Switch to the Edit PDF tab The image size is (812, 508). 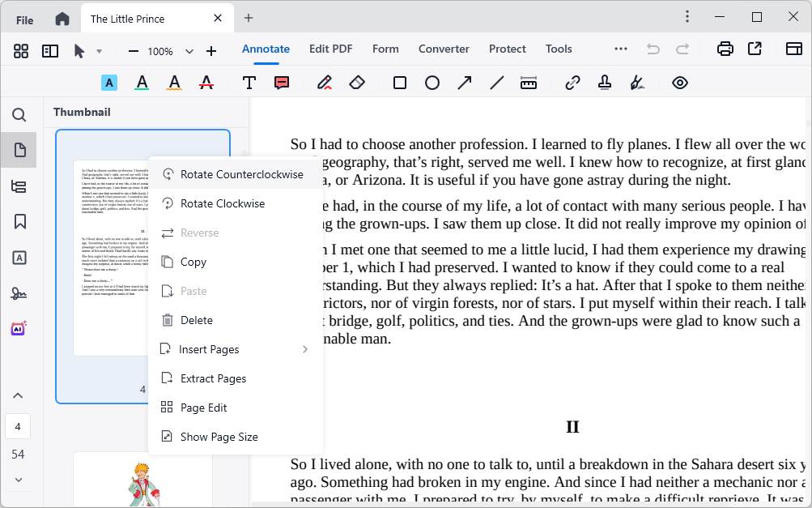pyautogui.click(x=330, y=49)
